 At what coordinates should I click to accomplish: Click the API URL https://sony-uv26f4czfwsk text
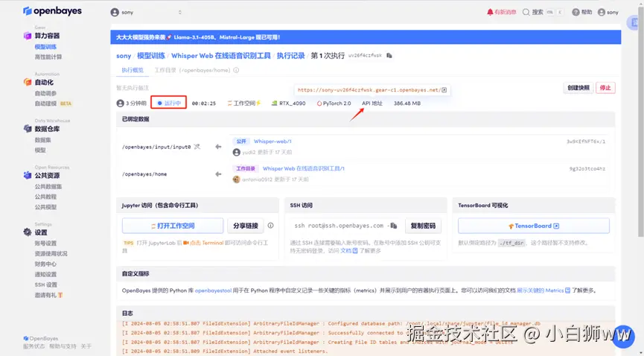pos(369,90)
